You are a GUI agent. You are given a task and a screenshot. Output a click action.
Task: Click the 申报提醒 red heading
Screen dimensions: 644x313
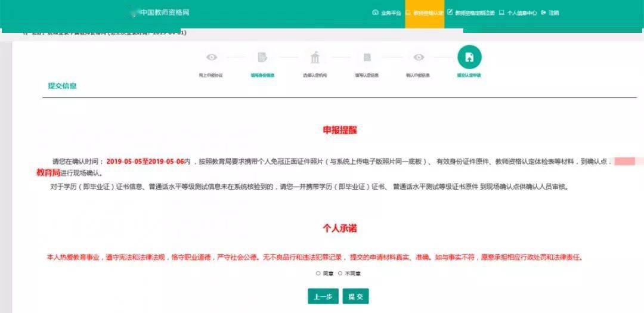click(340, 130)
